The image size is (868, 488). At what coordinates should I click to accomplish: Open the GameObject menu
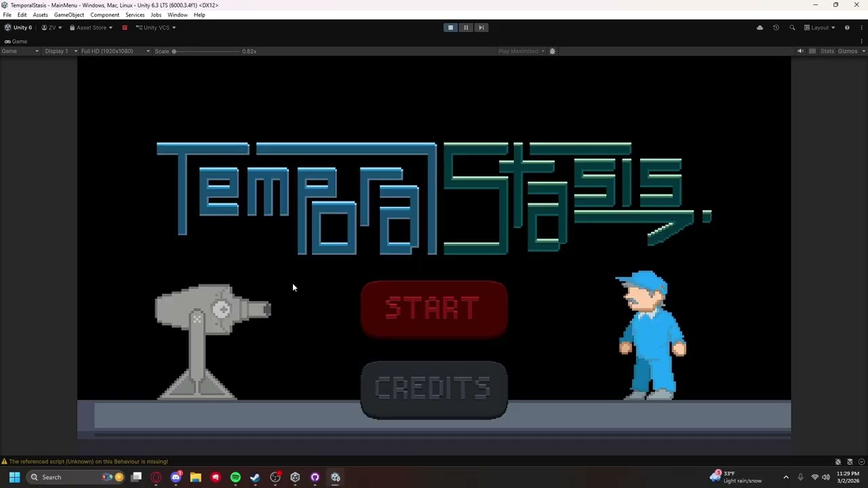(x=69, y=15)
